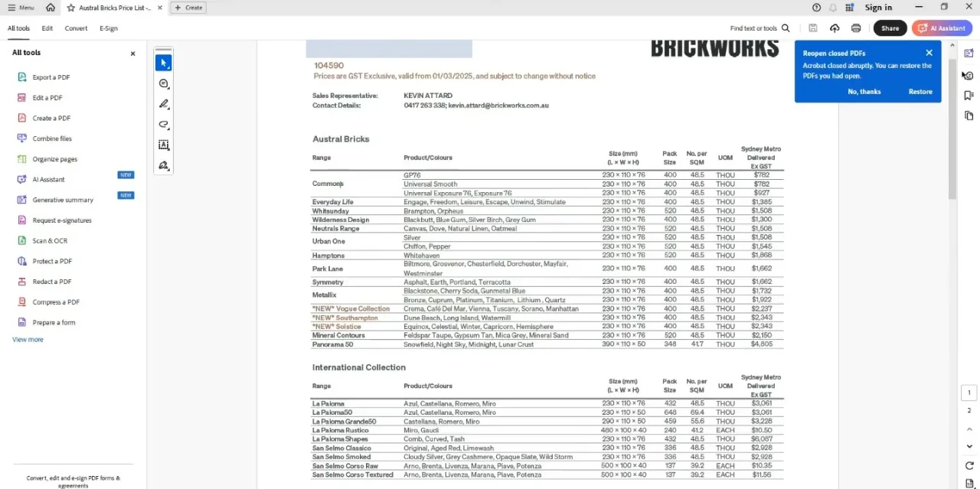Open the cloud upload icon
The image size is (980, 489).
coord(835,28)
